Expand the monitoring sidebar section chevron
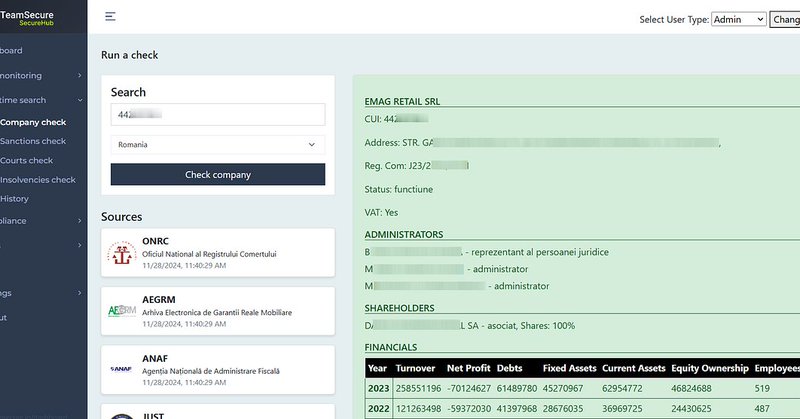The height and width of the screenshot is (419, 800). (80, 76)
